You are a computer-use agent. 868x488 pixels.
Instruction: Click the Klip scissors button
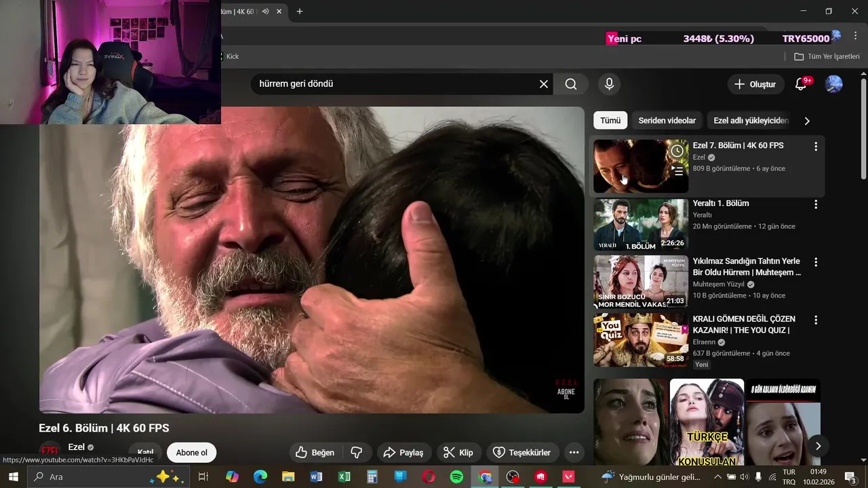458,452
